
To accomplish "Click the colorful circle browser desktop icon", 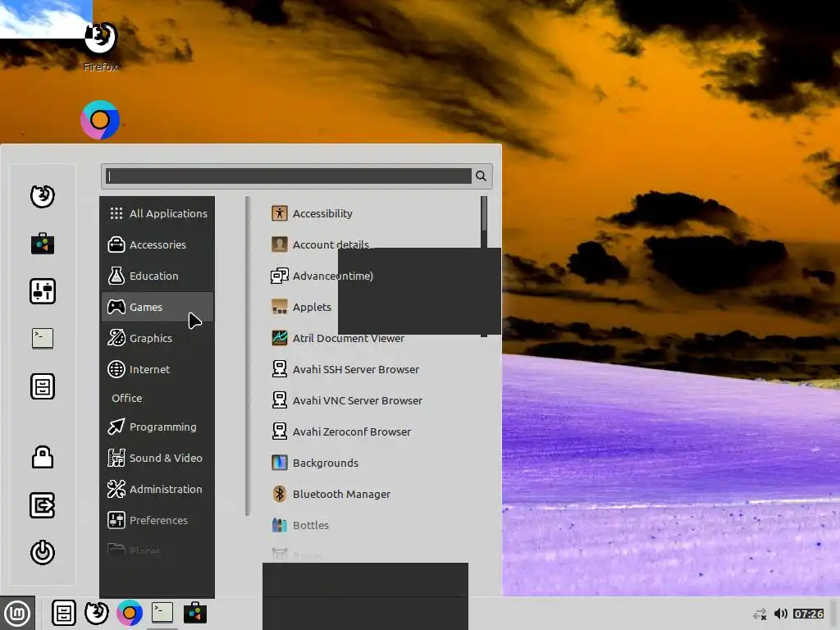I will pos(100,120).
